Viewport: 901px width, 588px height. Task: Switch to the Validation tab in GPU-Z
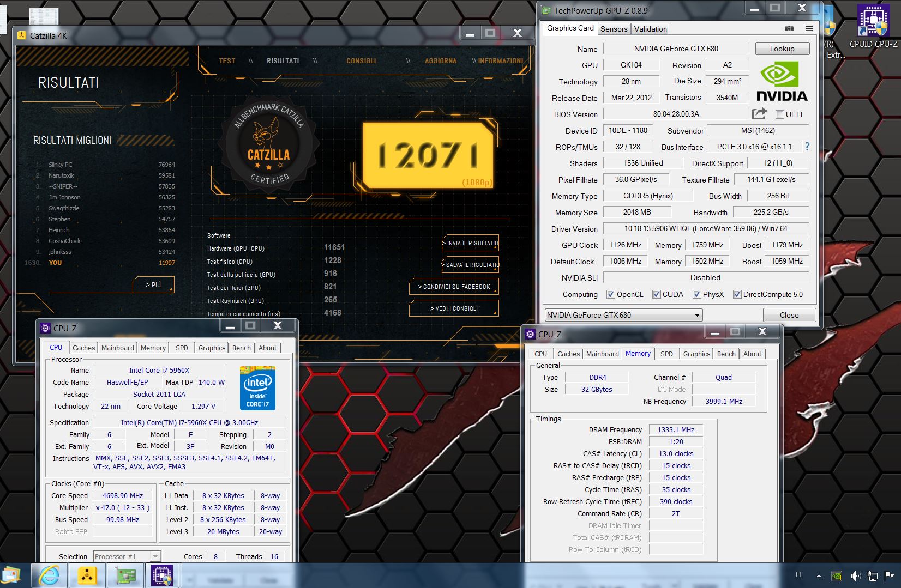click(650, 29)
